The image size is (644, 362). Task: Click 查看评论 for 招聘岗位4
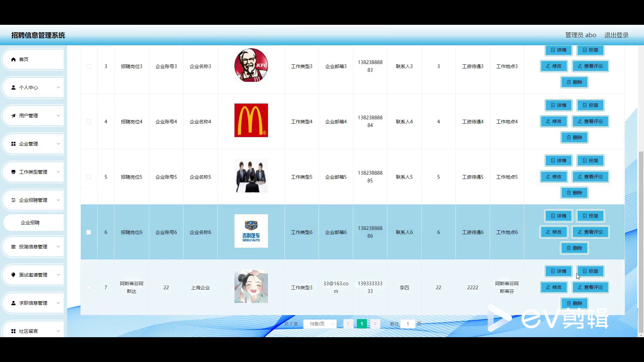pos(590,121)
